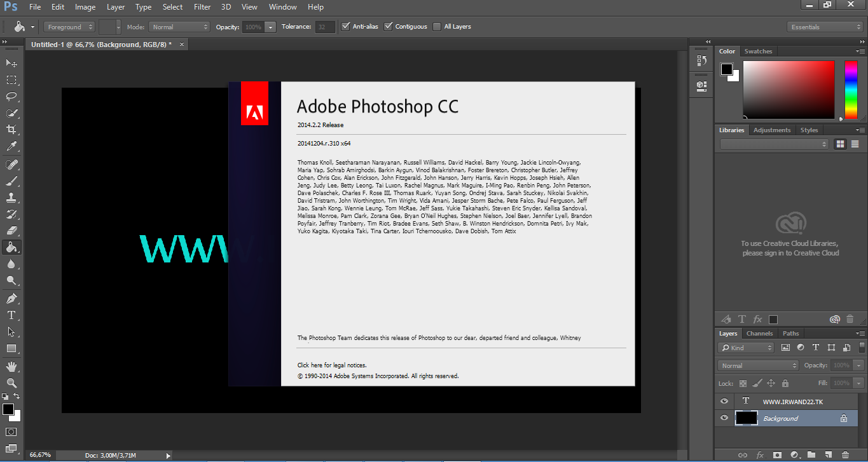
Task: Select the Quick Selection tool
Action: click(11, 113)
